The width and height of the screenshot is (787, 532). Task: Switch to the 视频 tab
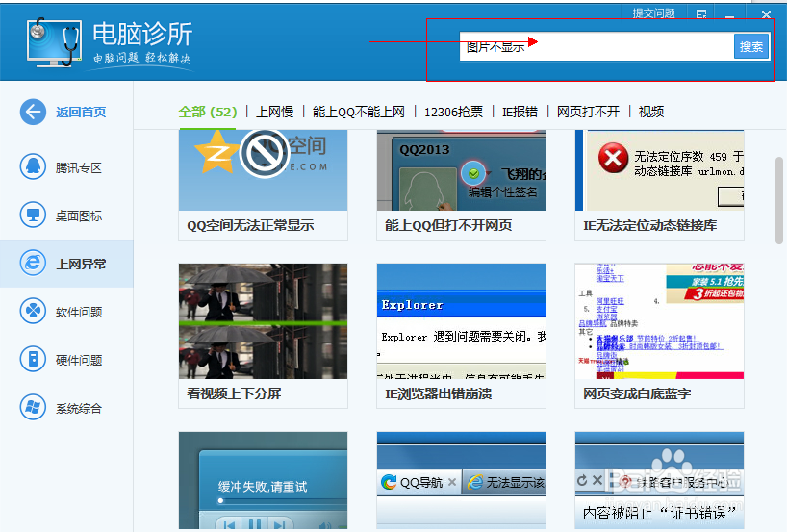(x=651, y=112)
